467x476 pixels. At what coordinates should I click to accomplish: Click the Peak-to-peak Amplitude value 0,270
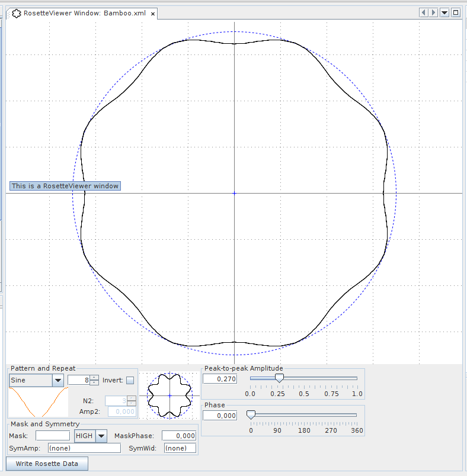click(220, 379)
